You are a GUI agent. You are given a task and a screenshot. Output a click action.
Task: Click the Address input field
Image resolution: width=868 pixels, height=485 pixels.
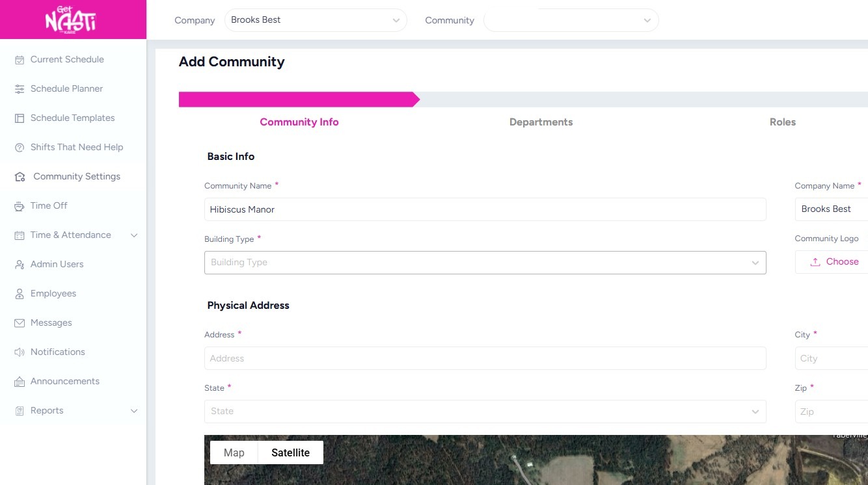pyautogui.click(x=485, y=358)
